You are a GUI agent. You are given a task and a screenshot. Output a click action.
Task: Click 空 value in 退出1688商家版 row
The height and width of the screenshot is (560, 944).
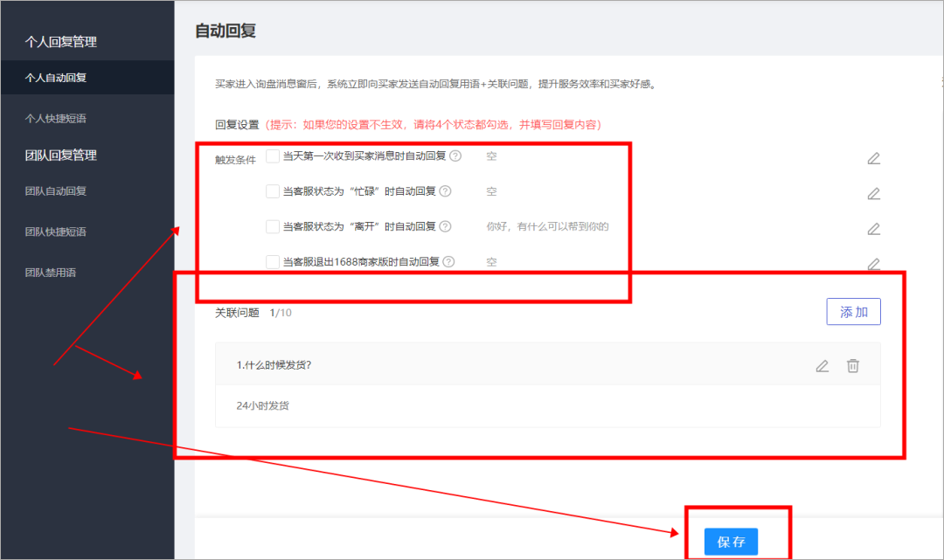pyautogui.click(x=491, y=262)
